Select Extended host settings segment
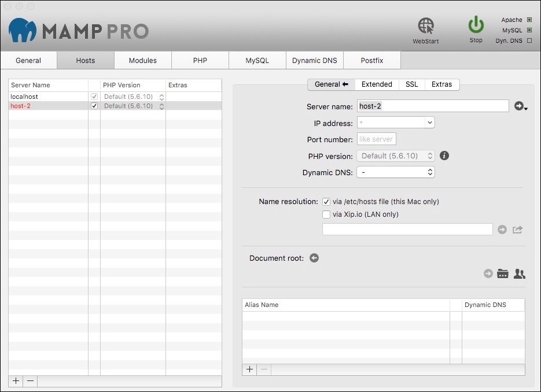This screenshot has height=392, width=541. (377, 84)
